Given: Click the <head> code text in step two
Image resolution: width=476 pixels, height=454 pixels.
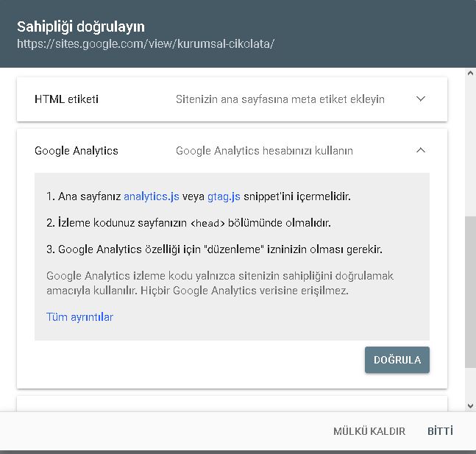Looking at the screenshot, I should tap(207, 224).
